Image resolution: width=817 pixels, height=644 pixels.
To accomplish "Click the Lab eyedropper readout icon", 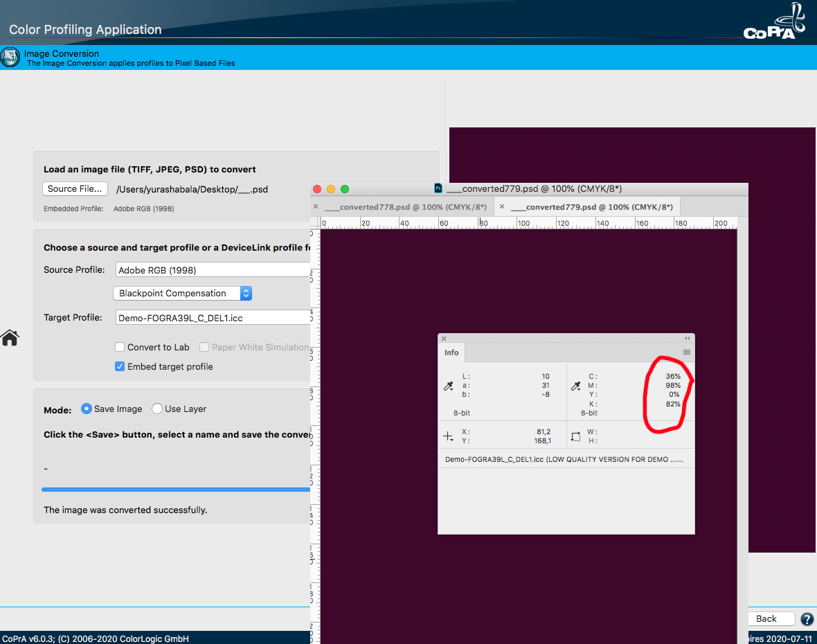I will coord(448,386).
